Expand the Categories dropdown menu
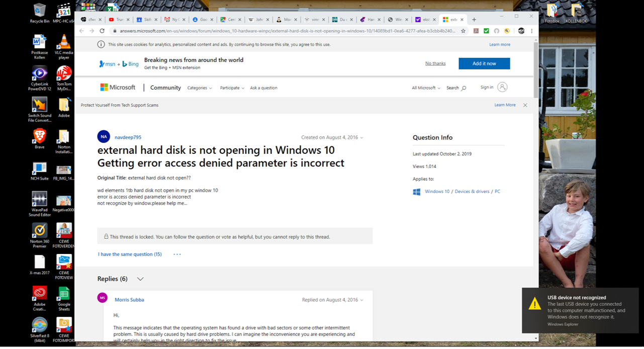 coord(200,88)
